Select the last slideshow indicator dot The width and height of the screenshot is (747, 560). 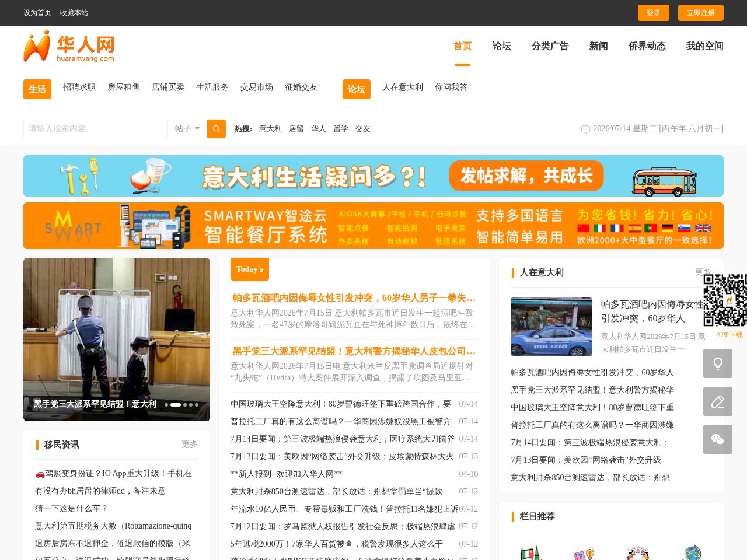coord(197,404)
